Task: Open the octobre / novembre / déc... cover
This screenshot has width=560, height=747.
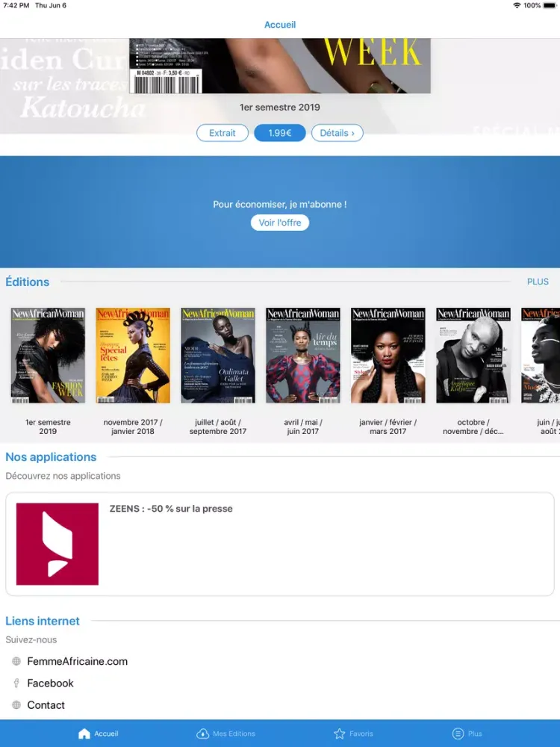Action: coord(473,356)
